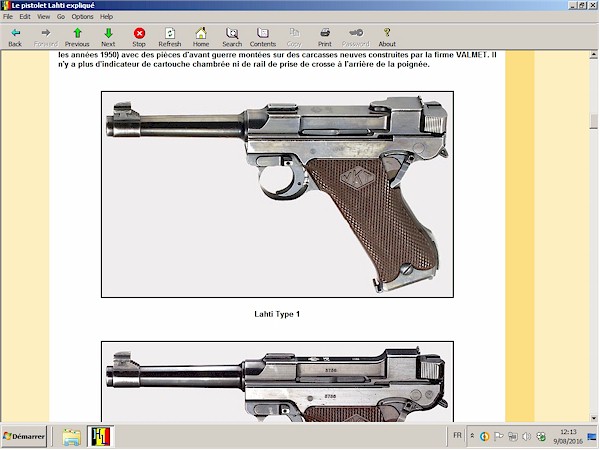Click the greyed-out Forward arrow
600x450 pixels.
coord(46,37)
